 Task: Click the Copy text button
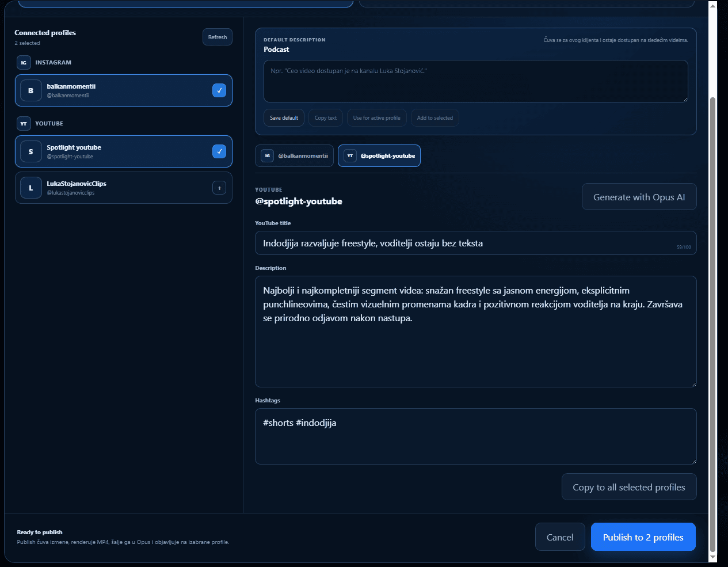pyautogui.click(x=326, y=118)
